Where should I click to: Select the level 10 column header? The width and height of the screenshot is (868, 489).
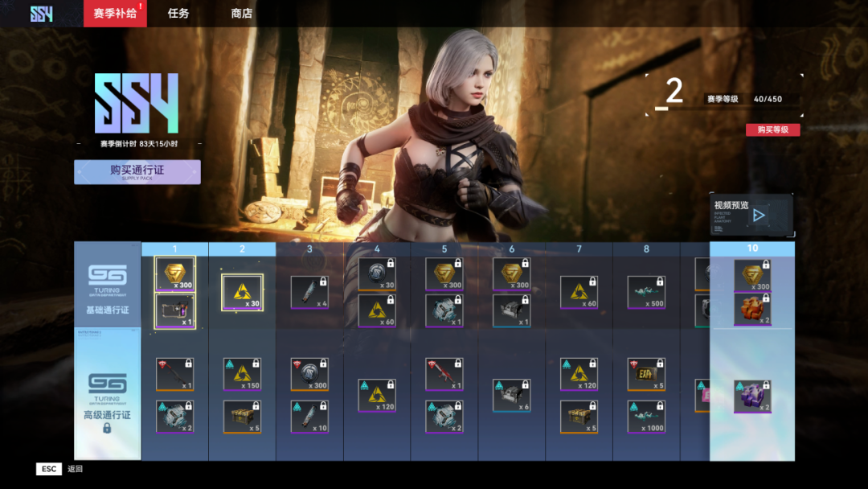coord(752,249)
